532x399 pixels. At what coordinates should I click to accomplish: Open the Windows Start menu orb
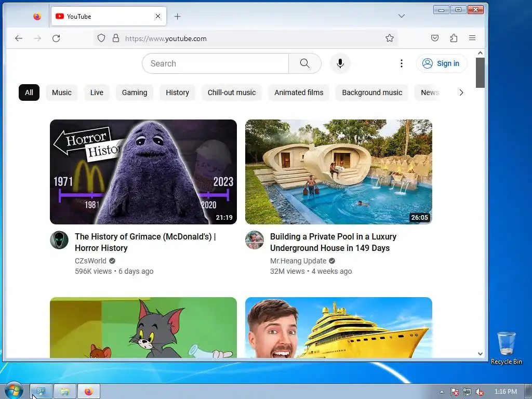pyautogui.click(x=14, y=391)
